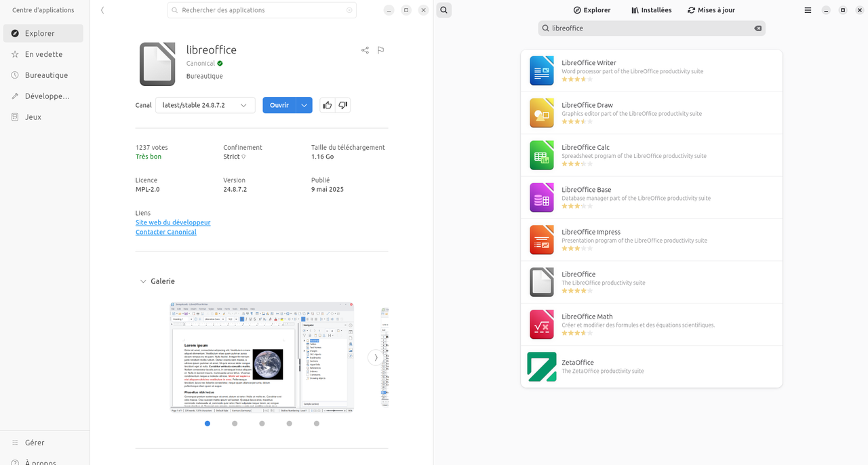Click the Canonical publisher name

coord(201,63)
